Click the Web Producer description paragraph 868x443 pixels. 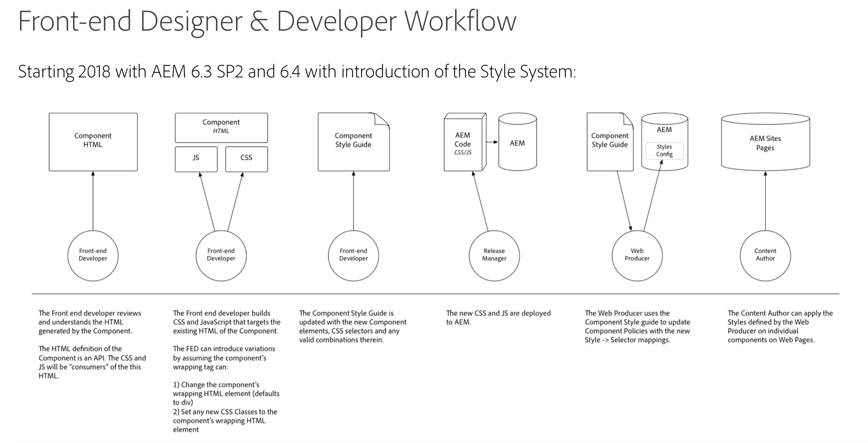coord(637,326)
